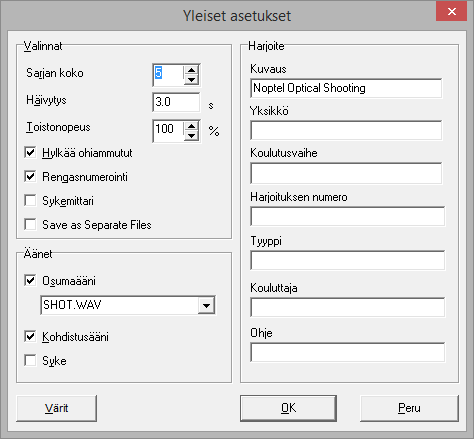Enable Sykemittari checkbox
Screen dimensions: 474x439
[30, 201]
